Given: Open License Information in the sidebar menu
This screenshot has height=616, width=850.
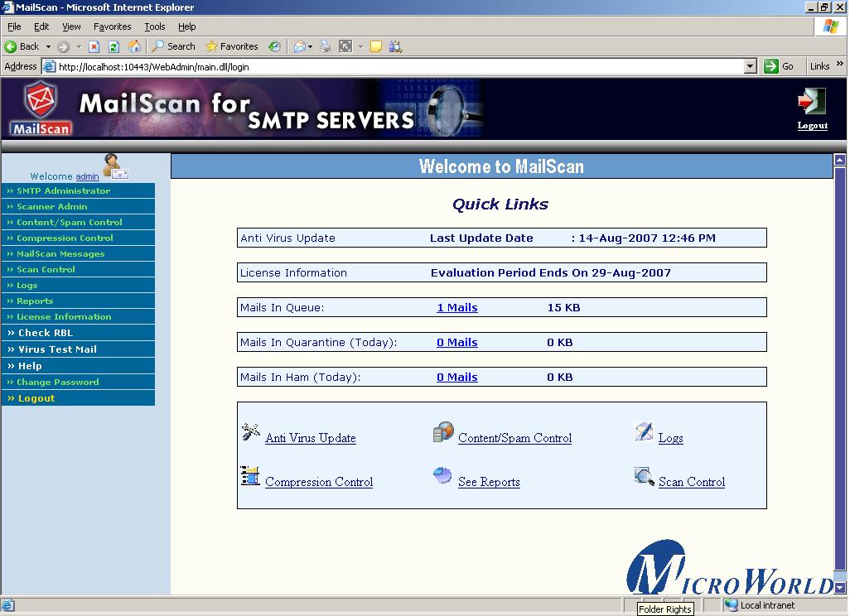Looking at the screenshot, I should (79, 316).
